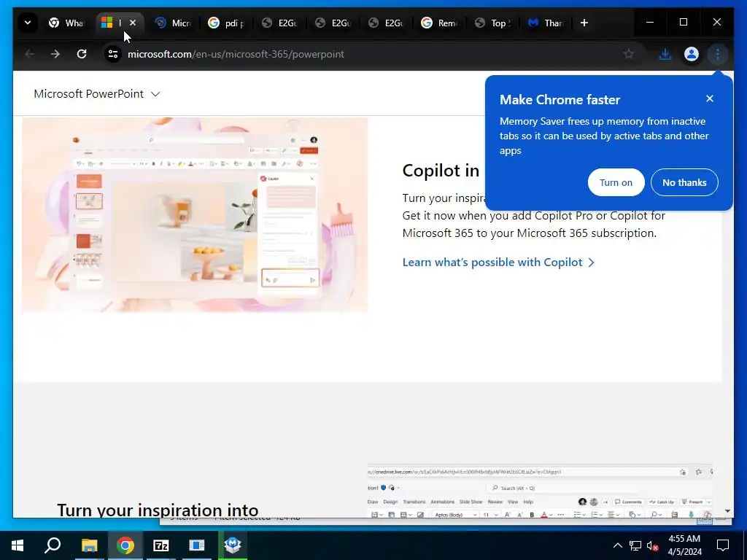Screen dimensions: 747x560
Task: Open the notification center icon
Action: [x=723, y=545]
